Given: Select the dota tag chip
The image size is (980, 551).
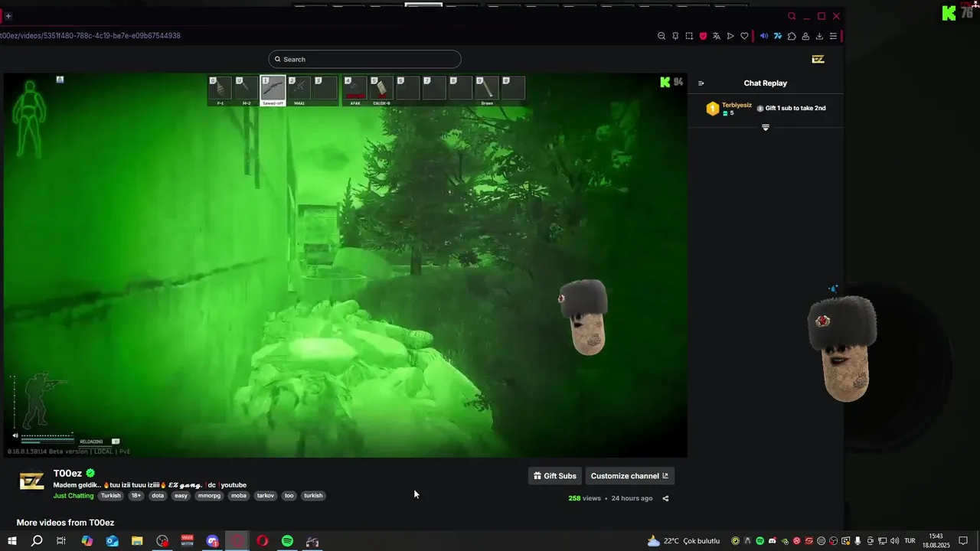Looking at the screenshot, I should click(x=158, y=496).
